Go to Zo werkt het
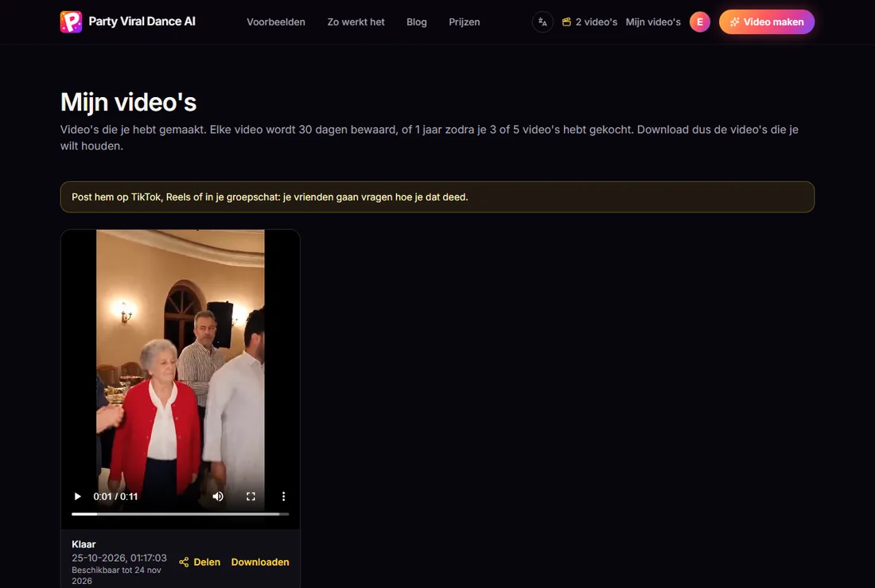875x588 pixels. (x=356, y=21)
